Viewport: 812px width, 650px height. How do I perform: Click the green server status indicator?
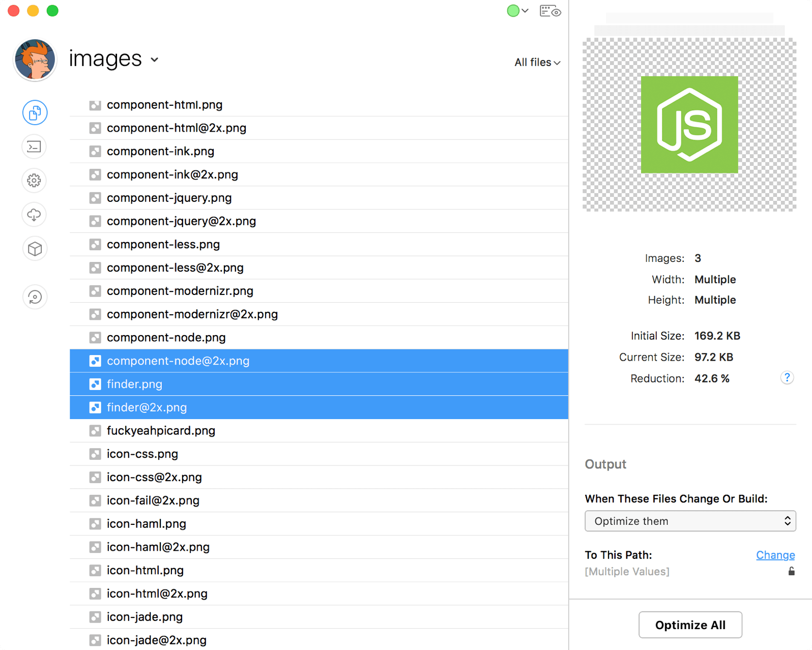pyautogui.click(x=513, y=11)
